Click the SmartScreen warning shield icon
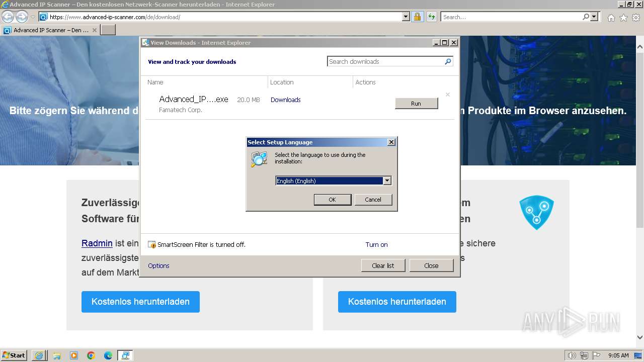The height and width of the screenshot is (362, 644). point(152,245)
